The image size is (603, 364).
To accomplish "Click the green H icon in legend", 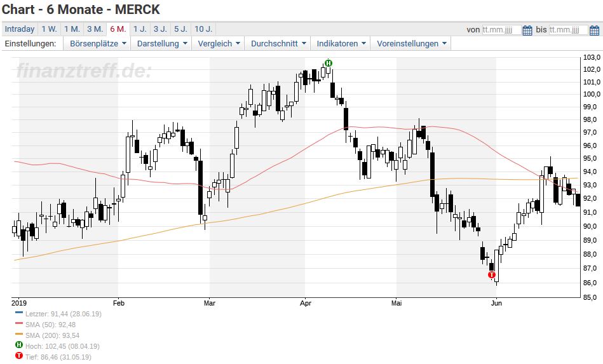I will point(19,345).
